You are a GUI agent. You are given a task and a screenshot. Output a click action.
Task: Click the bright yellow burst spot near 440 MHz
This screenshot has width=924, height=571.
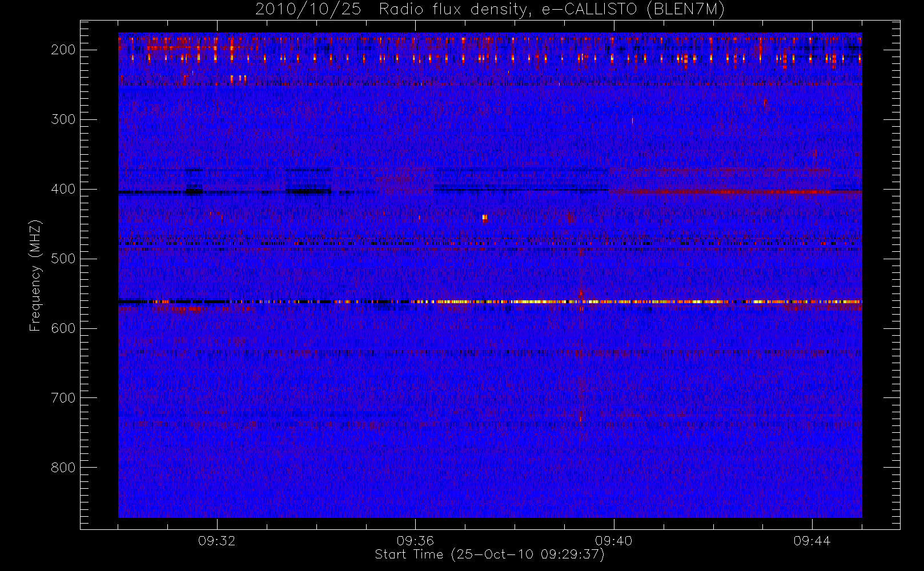[485, 218]
